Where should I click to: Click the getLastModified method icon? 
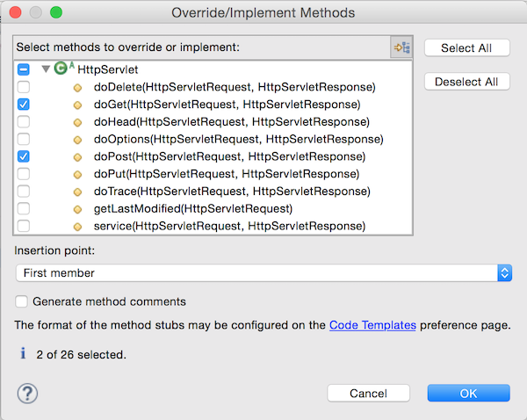[77, 209]
